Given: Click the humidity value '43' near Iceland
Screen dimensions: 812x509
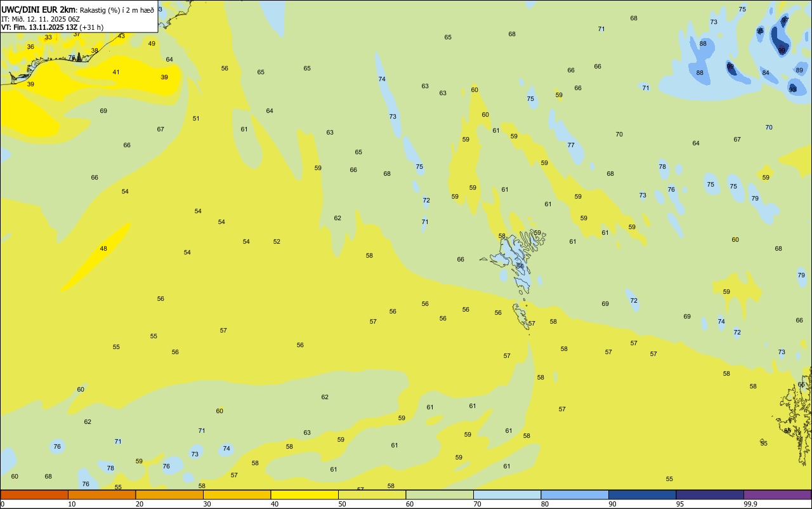Looking at the screenshot, I should pyautogui.click(x=121, y=36).
